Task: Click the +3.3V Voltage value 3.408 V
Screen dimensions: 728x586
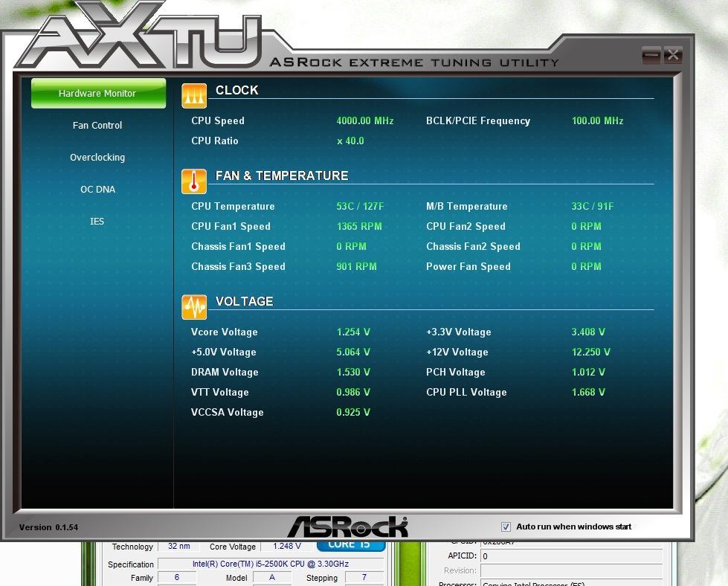Action: [588, 332]
